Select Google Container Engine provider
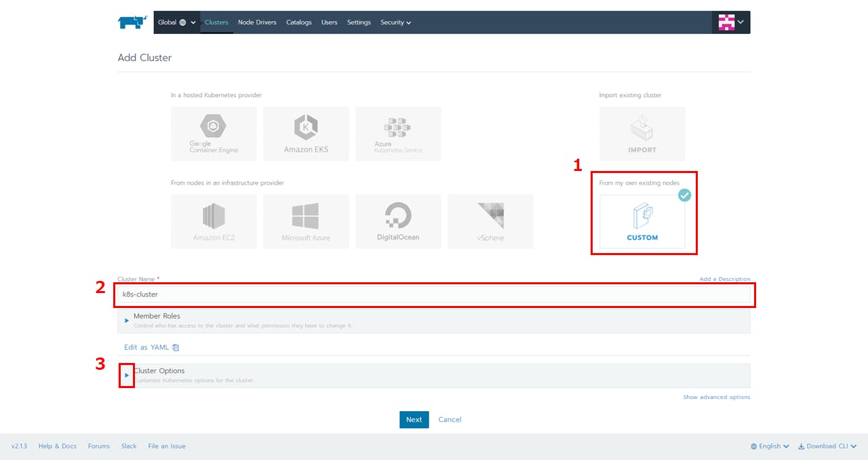868x460 pixels. coord(214,134)
